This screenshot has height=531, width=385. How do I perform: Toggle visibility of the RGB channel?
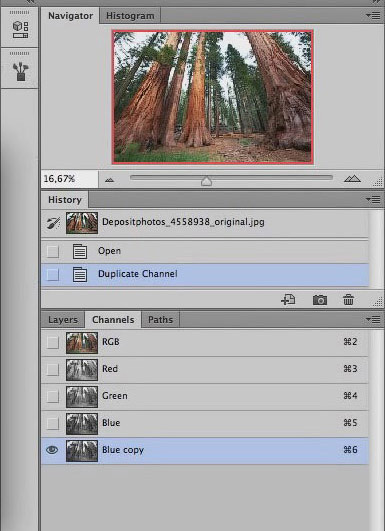click(52, 342)
